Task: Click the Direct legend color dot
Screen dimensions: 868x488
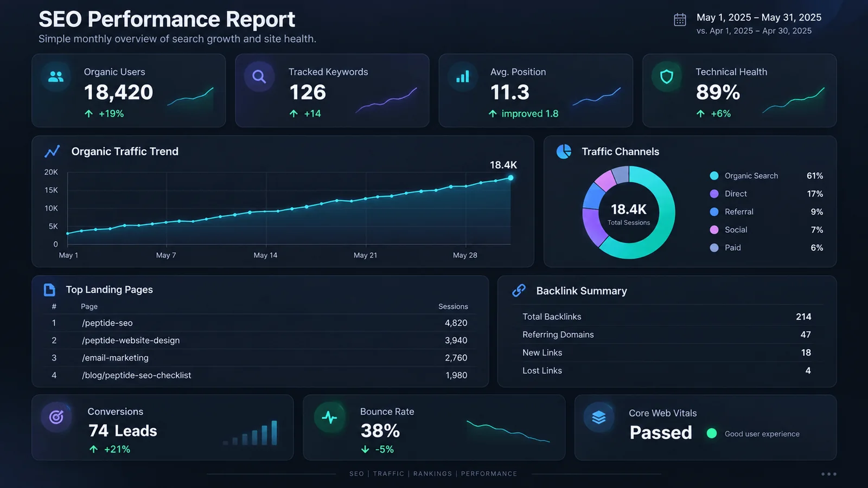Action: click(x=714, y=194)
